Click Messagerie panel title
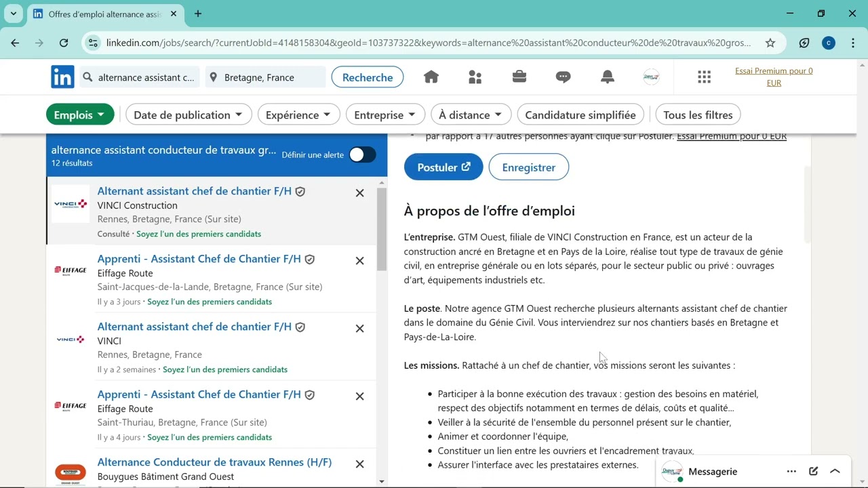868x488 pixels. point(713,472)
